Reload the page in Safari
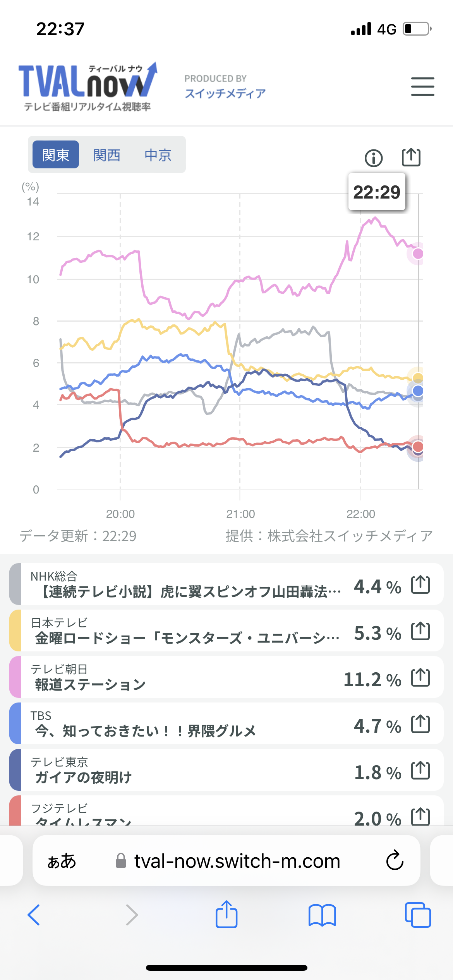Image resolution: width=453 pixels, height=980 pixels. click(x=395, y=860)
